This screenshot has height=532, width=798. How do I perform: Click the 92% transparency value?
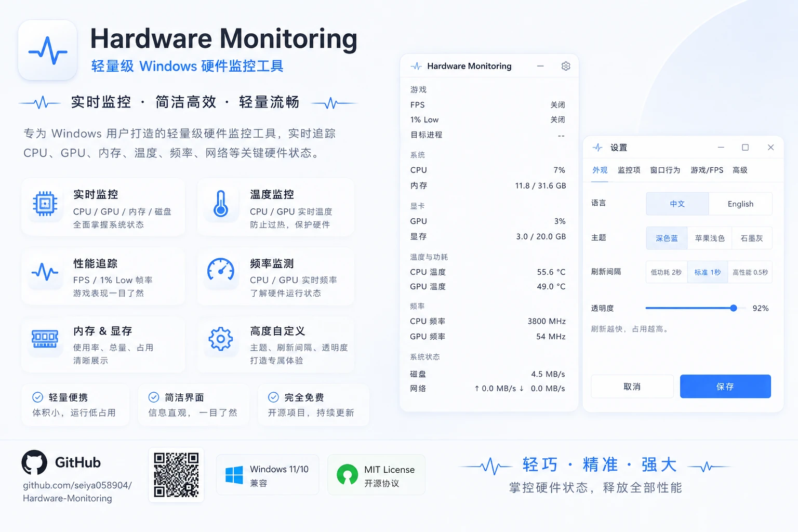[761, 308]
